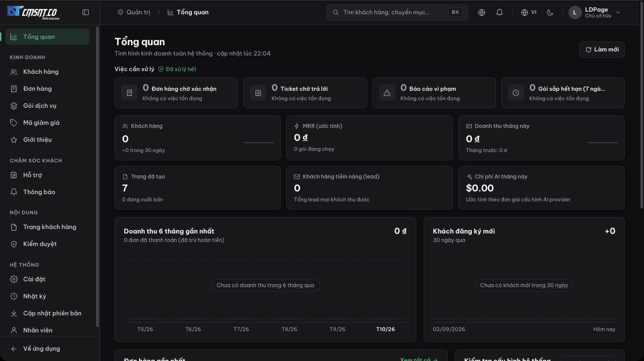Click the globe icon next to the search box

point(482,13)
